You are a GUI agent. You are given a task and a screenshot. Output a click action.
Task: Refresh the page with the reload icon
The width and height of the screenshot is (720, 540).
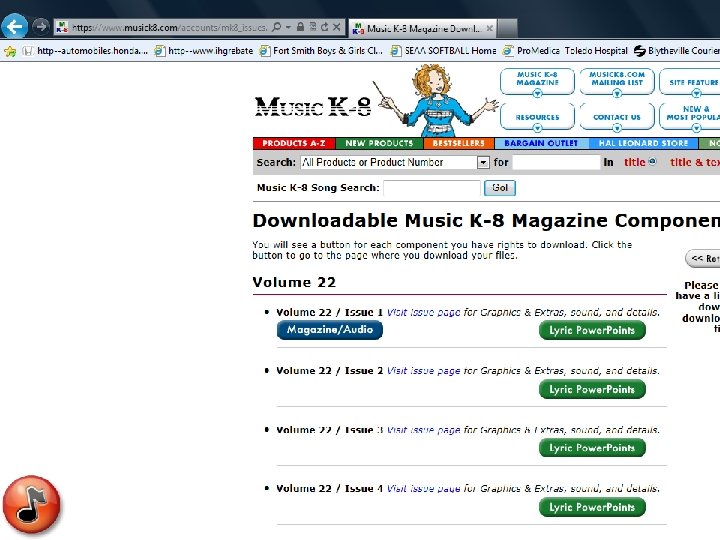click(325, 27)
